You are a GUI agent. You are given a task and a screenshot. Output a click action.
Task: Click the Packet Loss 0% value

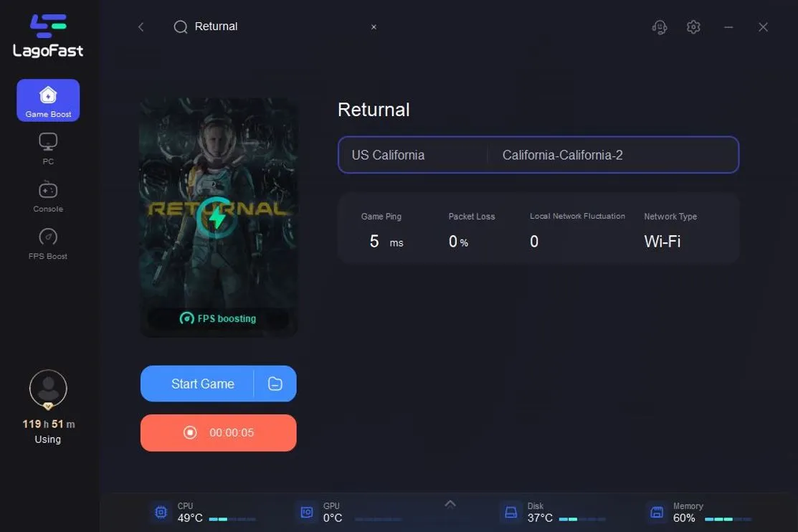458,242
